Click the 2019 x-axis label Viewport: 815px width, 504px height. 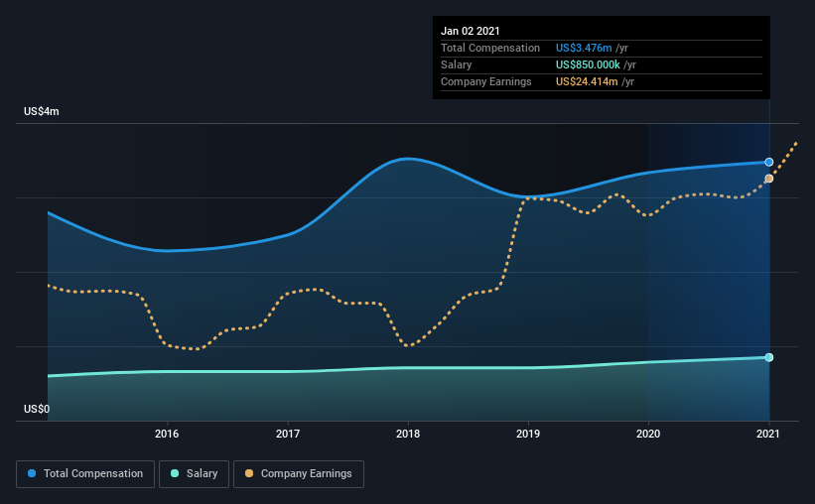coord(528,434)
